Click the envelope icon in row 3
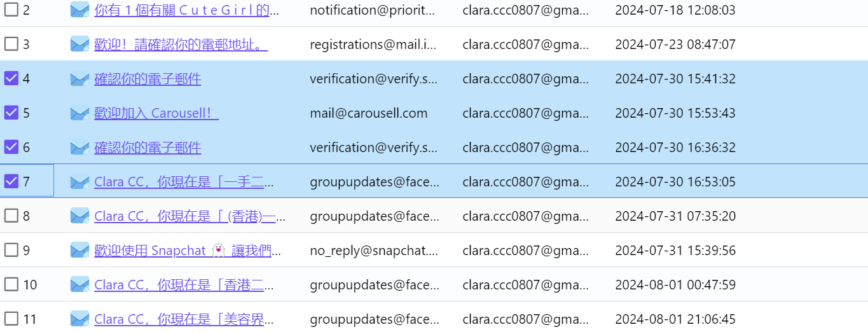Image resolution: width=868 pixels, height=332 pixels. [x=79, y=44]
